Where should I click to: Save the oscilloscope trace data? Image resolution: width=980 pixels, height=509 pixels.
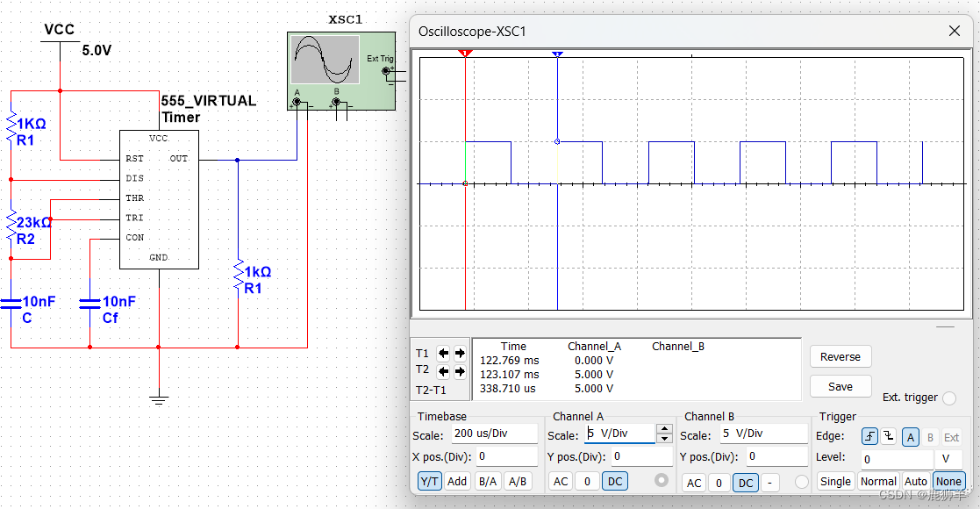pyautogui.click(x=840, y=386)
